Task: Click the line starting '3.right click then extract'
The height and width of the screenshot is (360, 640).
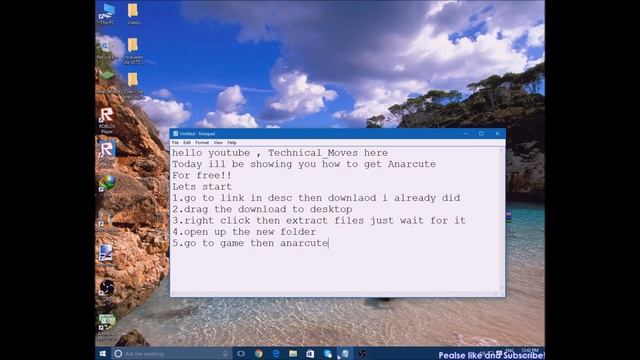Action: (319, 221)
